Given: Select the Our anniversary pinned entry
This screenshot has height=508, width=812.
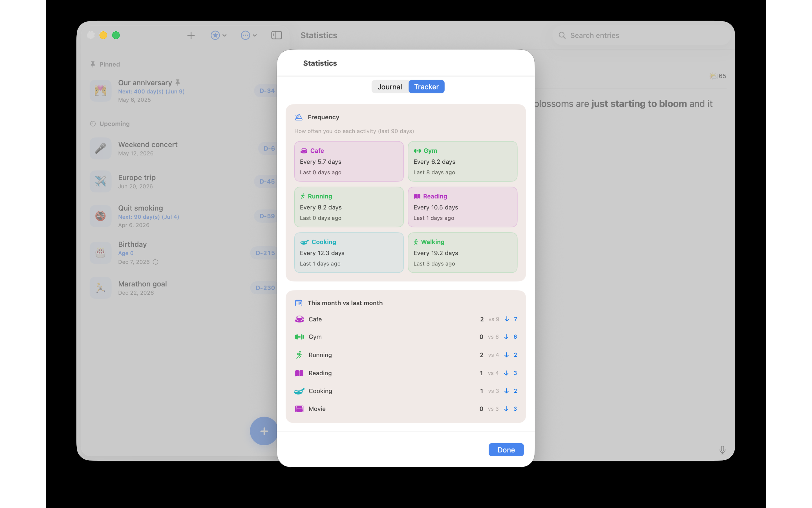Looking at the screenshot, I should (x=183, y=91).
